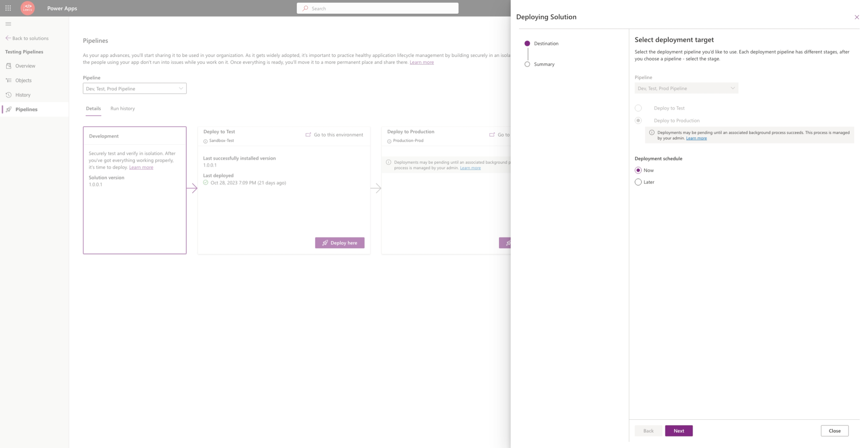Open the Overview page icon
Viewport: 868px width, 448px height.
[x=9, y=65]
